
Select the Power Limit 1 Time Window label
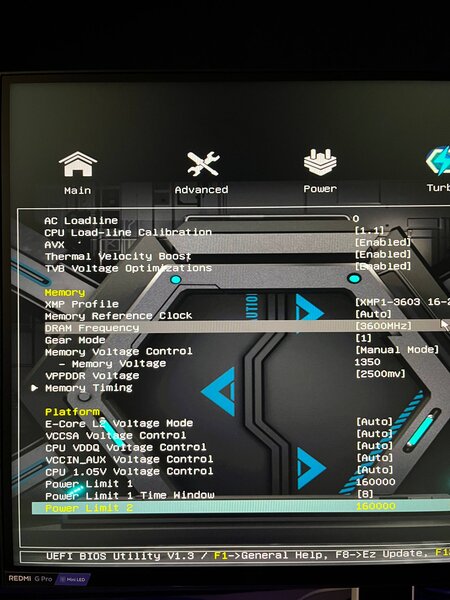click(x=130, y=496)
